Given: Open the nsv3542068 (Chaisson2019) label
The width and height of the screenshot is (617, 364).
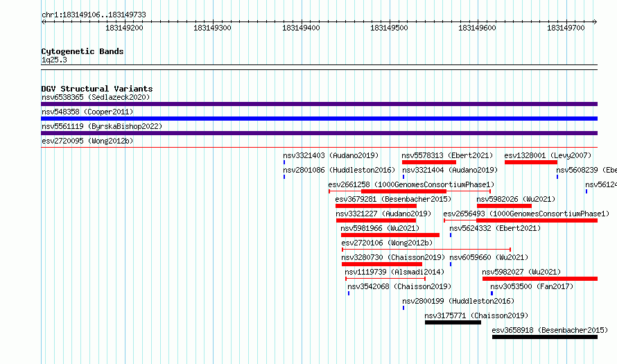Looking at the screenshot, I should click(x=399, y=286).
